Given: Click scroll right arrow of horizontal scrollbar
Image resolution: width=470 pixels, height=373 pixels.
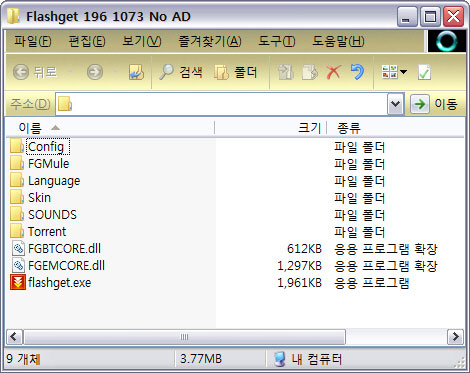Looking at the screenshot, I should click(455, 337).
